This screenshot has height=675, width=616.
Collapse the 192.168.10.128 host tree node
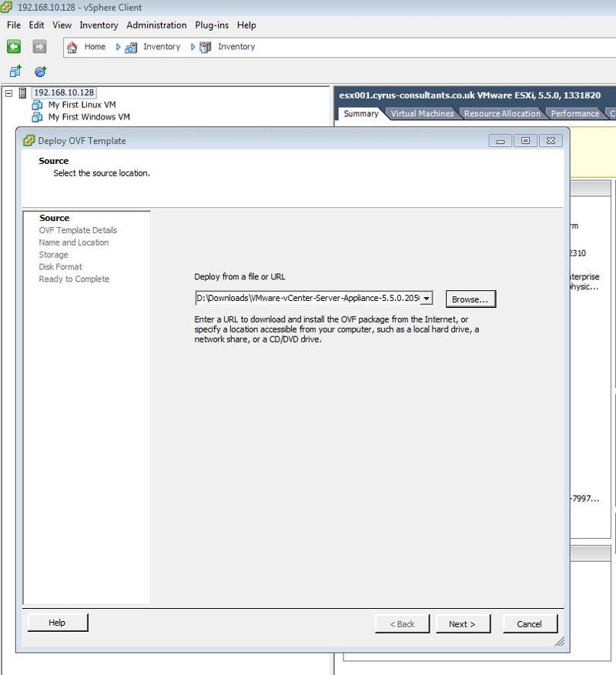point(8,92)
